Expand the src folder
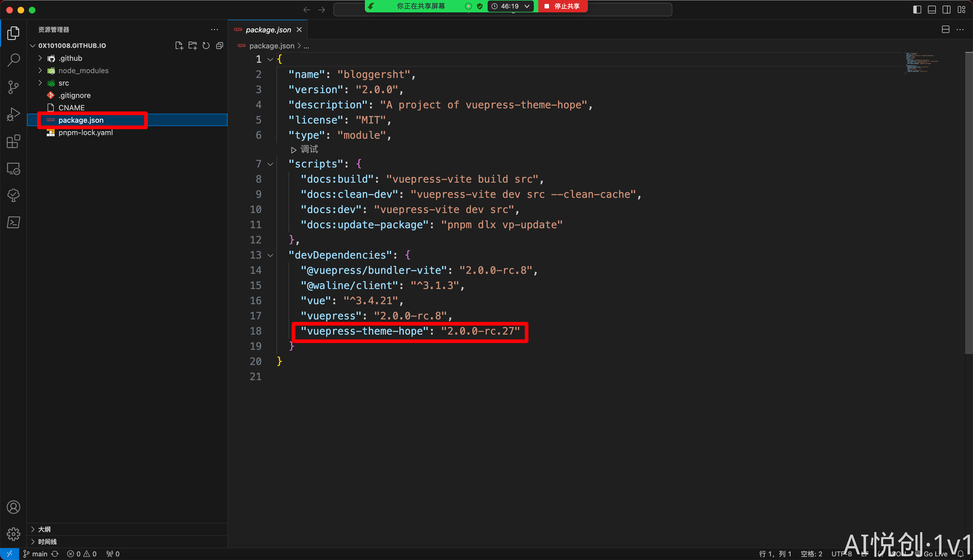 [x=63, y=83]
